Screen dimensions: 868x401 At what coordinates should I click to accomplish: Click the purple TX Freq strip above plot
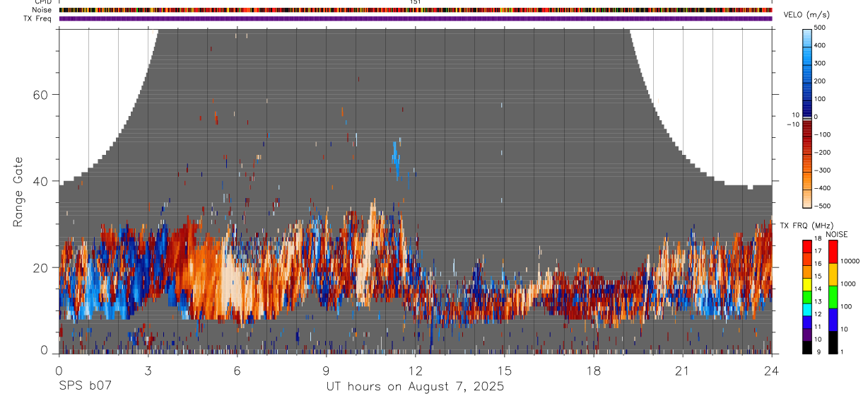pos(416,19)
